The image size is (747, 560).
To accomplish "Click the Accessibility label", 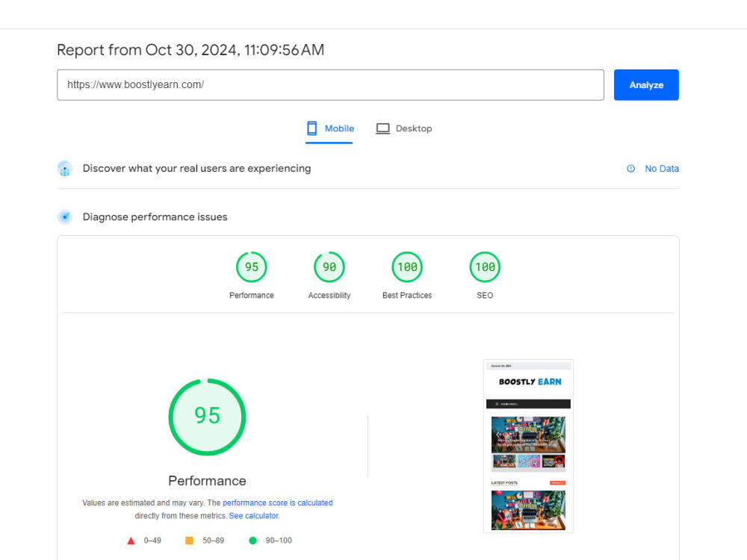I will [329, 295].
